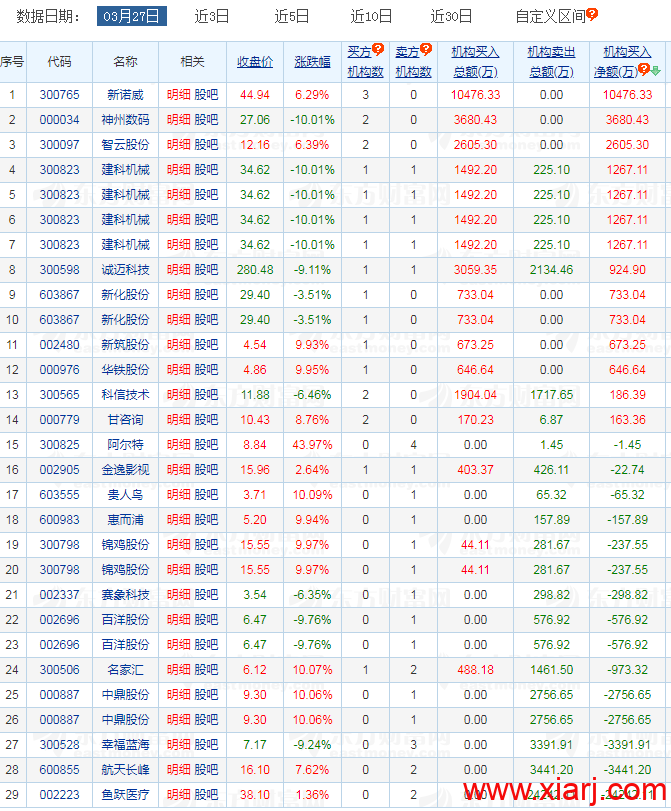671x811 pixels.
Task: Select 43.97% change in 阿尔特 row
Action: [x=312, y=445]
